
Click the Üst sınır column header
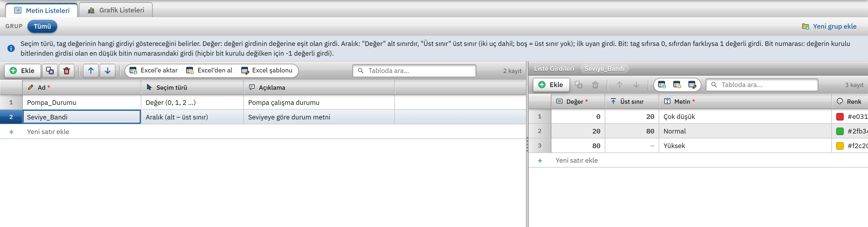tap(632, 102)
